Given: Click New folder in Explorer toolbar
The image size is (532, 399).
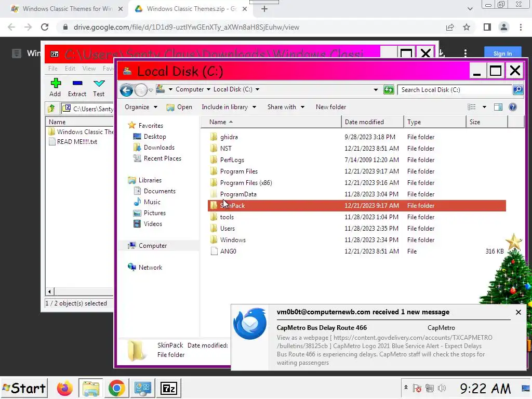Looking at the screenshot, I should 331,107.
